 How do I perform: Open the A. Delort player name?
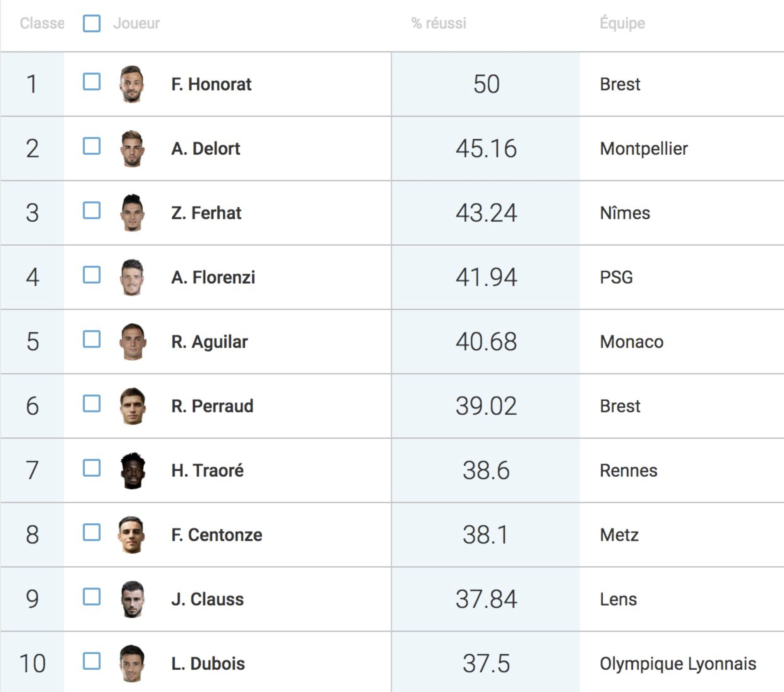click(206, 149)
